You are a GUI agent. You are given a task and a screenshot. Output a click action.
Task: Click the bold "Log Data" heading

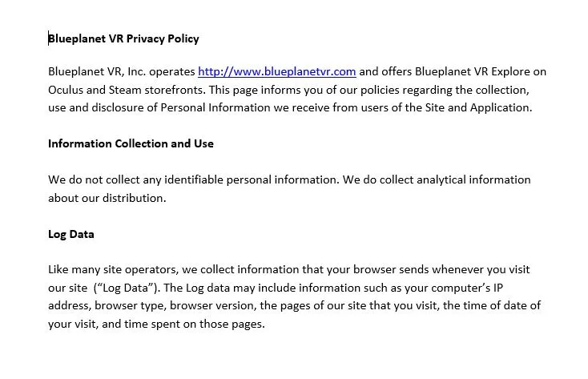point(71,235)
